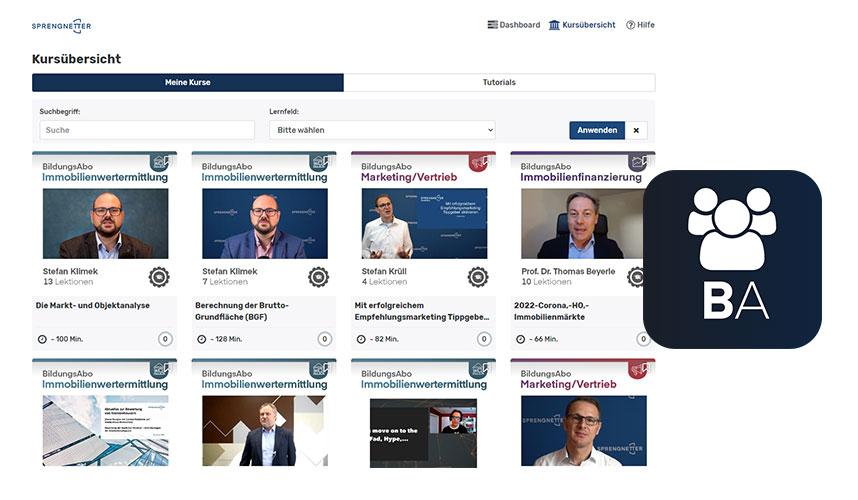858x500 pixels.
Task: Clear filters with the X button
Action: 638,130
